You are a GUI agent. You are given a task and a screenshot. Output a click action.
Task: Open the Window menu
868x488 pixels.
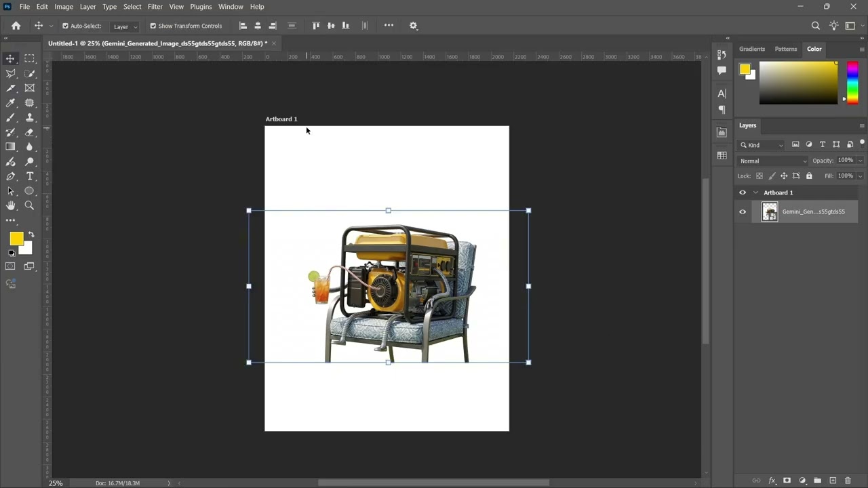click(231, 7)
